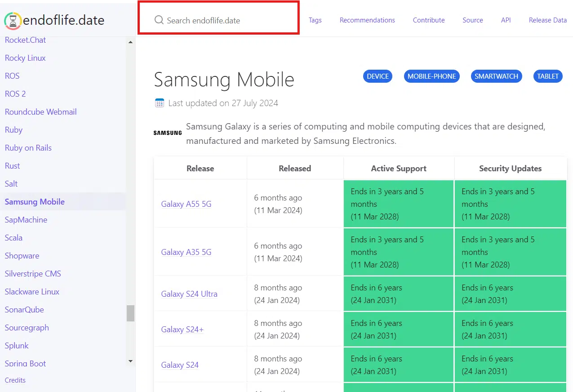The image size is (573, 392).
Task: Open the Galaxy S24 Ultra link
Action: coord(189,294)
